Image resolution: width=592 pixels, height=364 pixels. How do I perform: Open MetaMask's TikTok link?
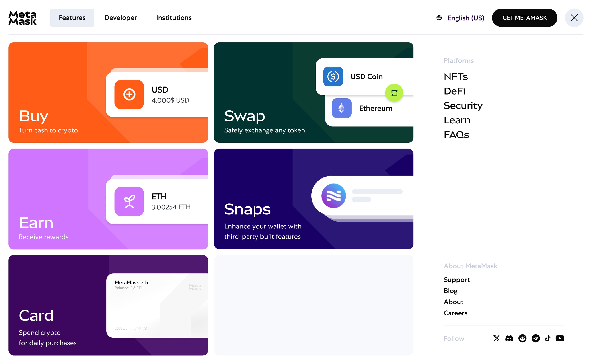[547, 338]
